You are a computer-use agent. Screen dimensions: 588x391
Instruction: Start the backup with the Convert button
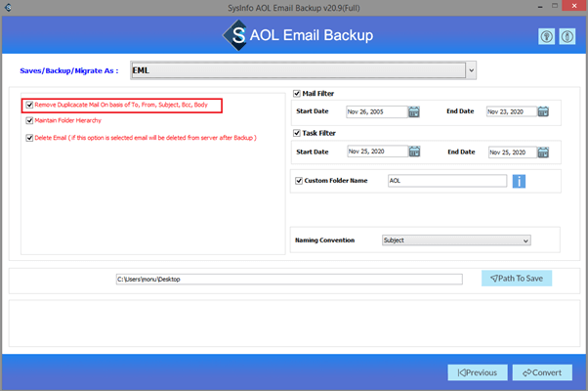[x=542, y=372]
